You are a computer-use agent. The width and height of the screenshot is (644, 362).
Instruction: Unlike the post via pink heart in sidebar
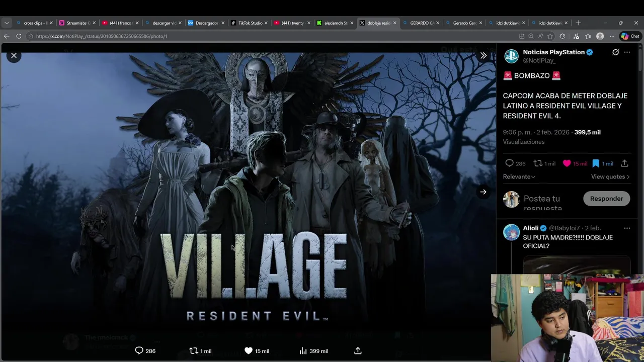click(x=567, y=163)
